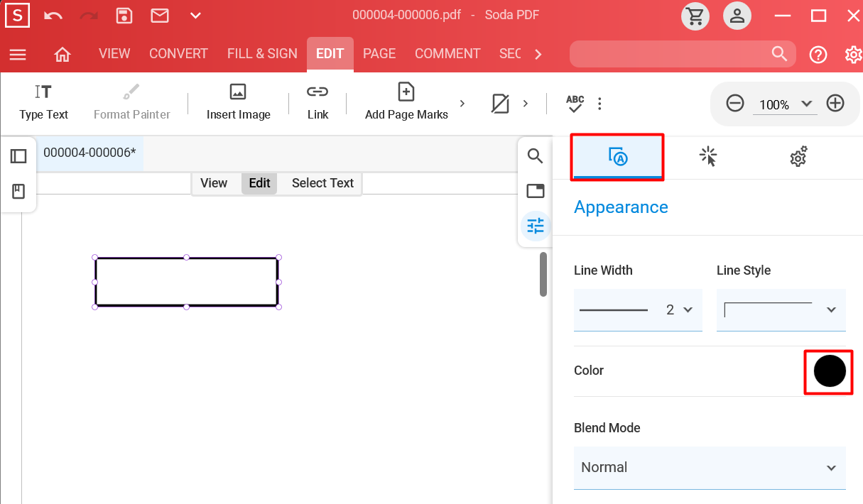Click the snapshot panel icon
The width and height of the screenshot is (863, 504).
point(536,191)
